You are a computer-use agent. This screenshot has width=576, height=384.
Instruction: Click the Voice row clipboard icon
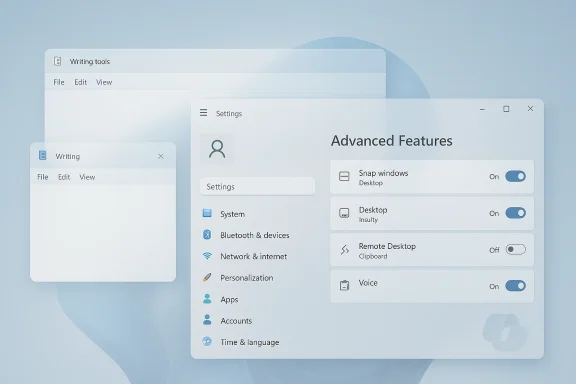coord(344,286)
